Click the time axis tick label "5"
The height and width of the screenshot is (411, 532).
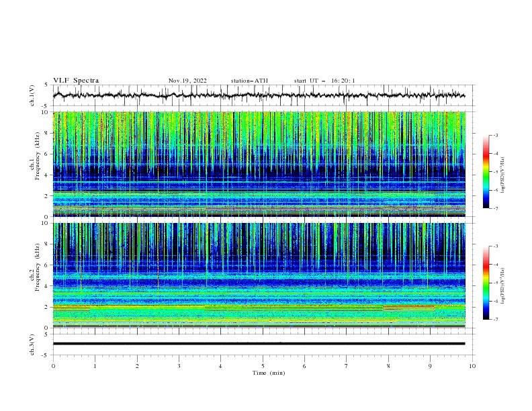point(263,366)
